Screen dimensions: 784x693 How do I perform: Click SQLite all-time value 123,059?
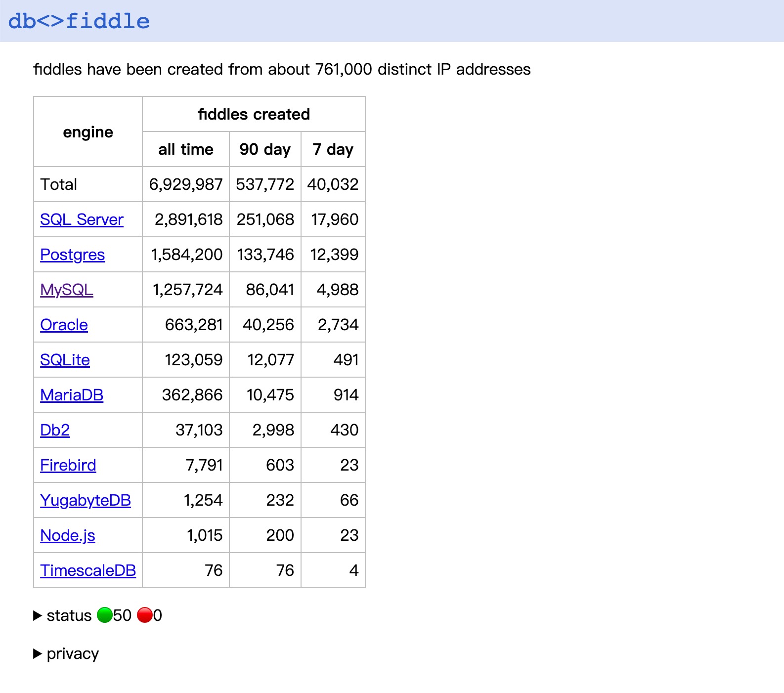coord(194,360)
